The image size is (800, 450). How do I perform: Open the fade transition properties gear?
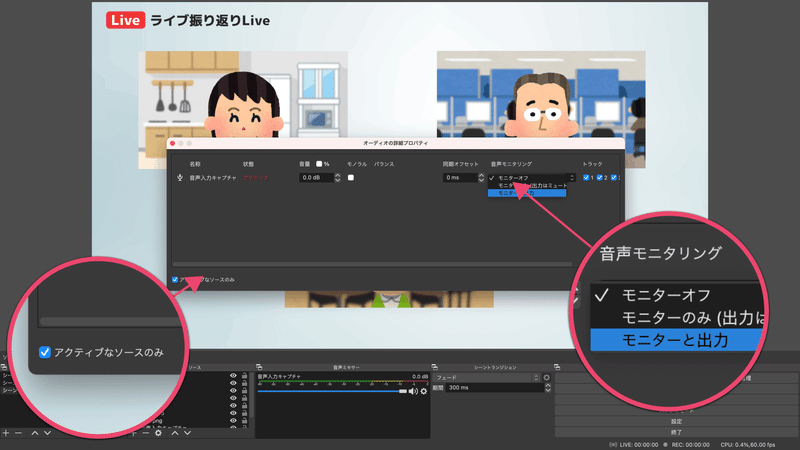(547, 378)
